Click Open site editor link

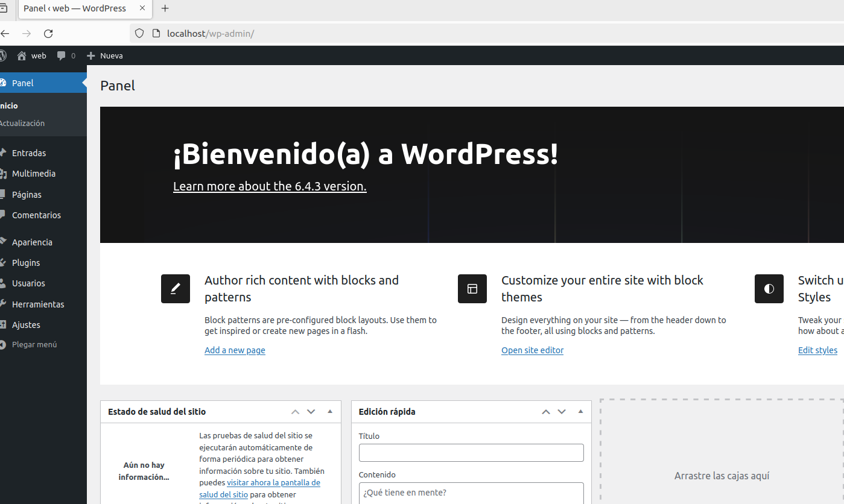pyautogui.click(x=532, y=350)
